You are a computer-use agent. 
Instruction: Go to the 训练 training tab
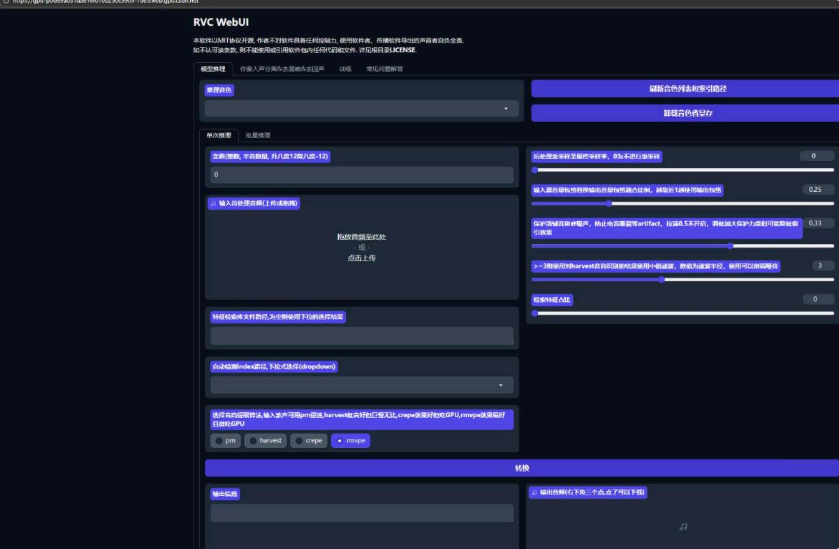(x=345, y=69)
